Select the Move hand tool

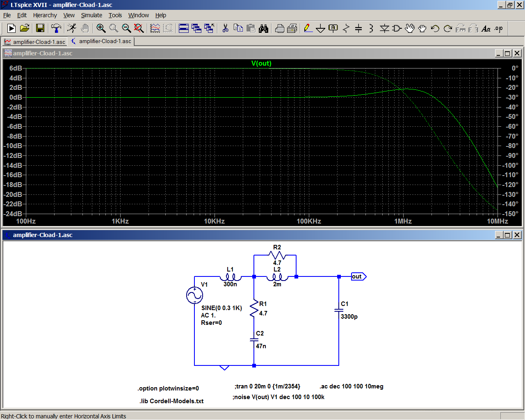410,28
